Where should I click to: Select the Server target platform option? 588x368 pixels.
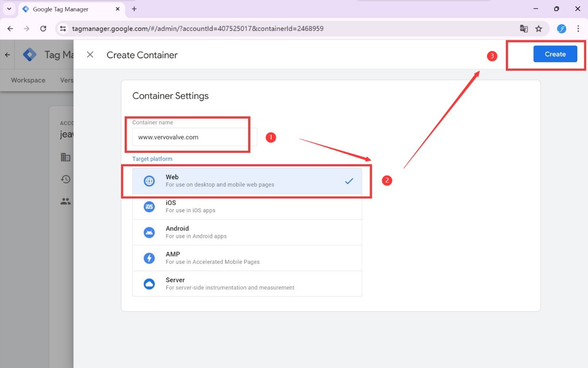[247, 284]
